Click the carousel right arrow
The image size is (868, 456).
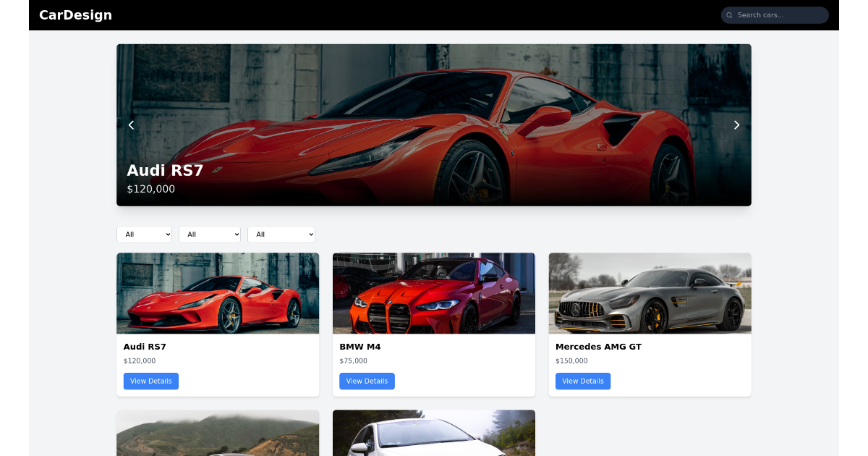coord(736,124)
